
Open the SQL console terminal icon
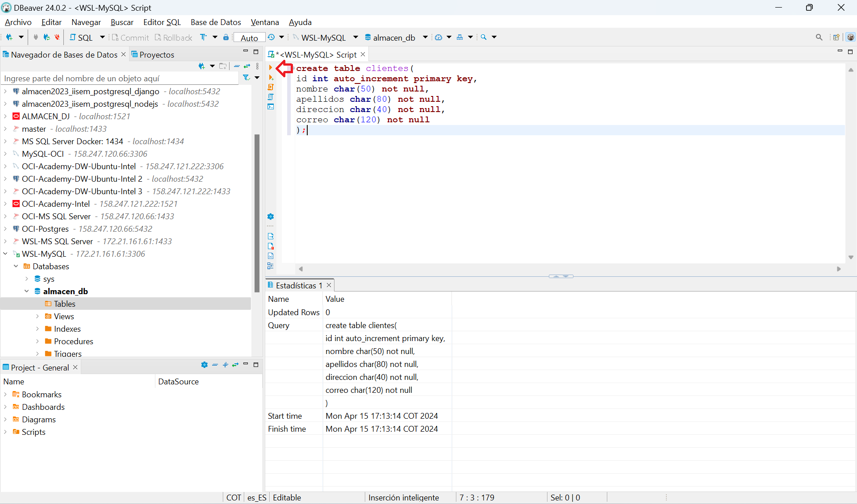(x=271, y=107)
